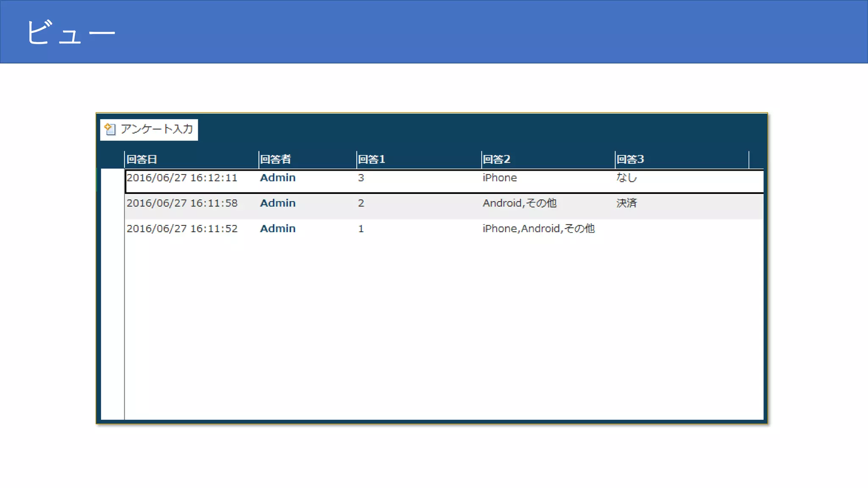Click the なし cell in 回答3
The image size is (868, 488).
point(626,178)
